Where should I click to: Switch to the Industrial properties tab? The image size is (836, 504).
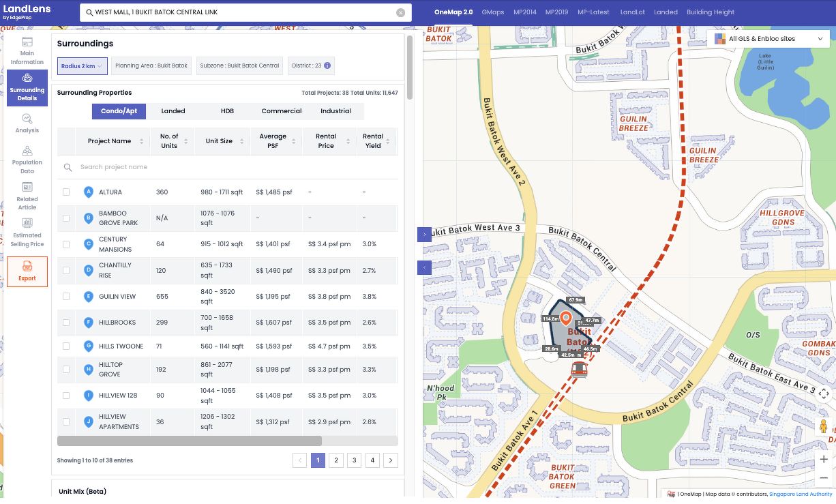point(335,111)
